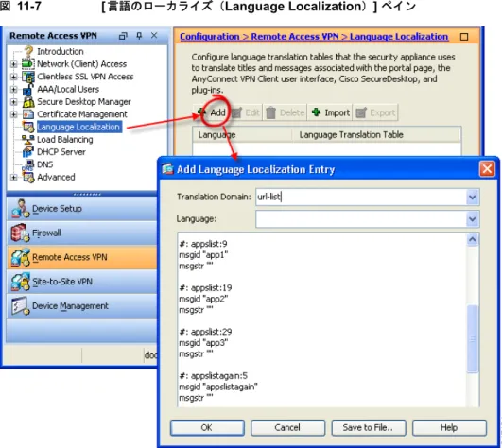Click the Language column header

coord(242,135)
